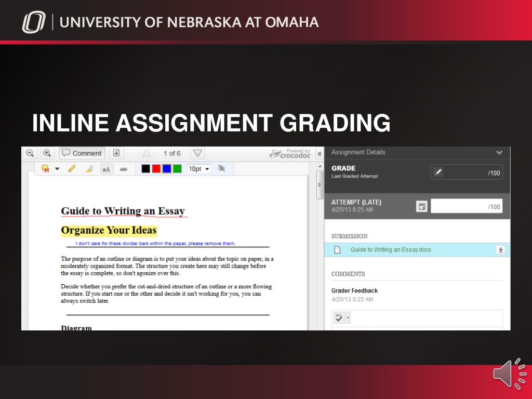Viewport: 532px width, 399px height.
Task: Click the crocodoc logo
Action: point(290,154)
